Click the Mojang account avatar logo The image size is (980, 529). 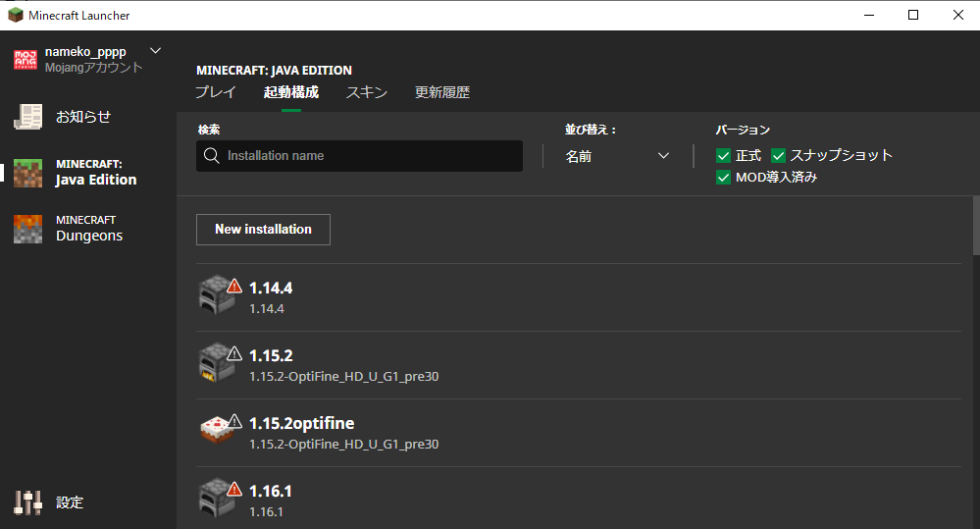click(26, 60)
